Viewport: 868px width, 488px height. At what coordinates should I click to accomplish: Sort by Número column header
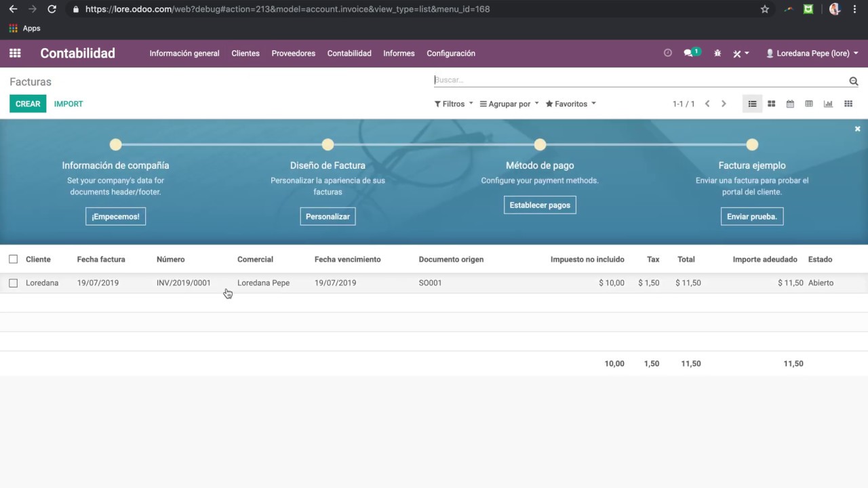click(x=170, y=259)
